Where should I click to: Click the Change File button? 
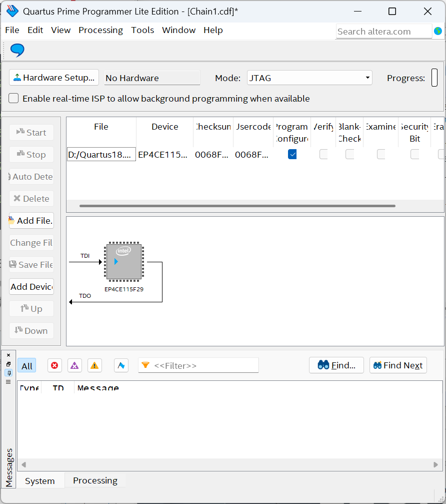pos(31,243)
